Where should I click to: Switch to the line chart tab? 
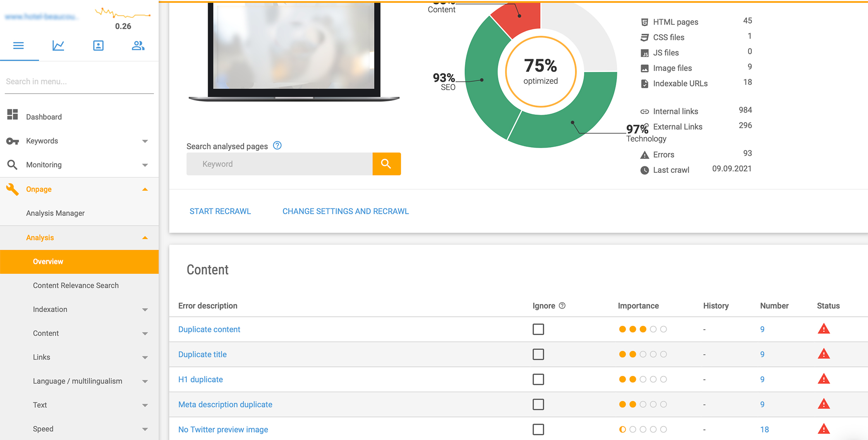[58, 45]
